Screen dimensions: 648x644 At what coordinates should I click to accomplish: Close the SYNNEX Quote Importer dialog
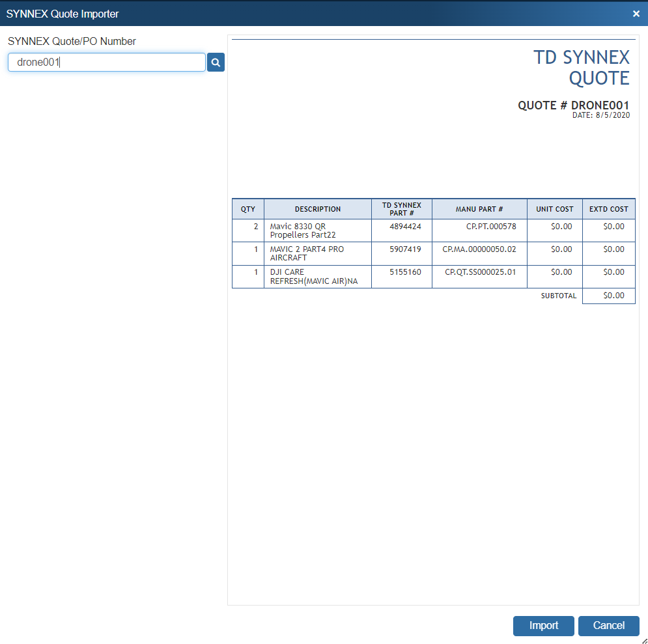point(636,14)
